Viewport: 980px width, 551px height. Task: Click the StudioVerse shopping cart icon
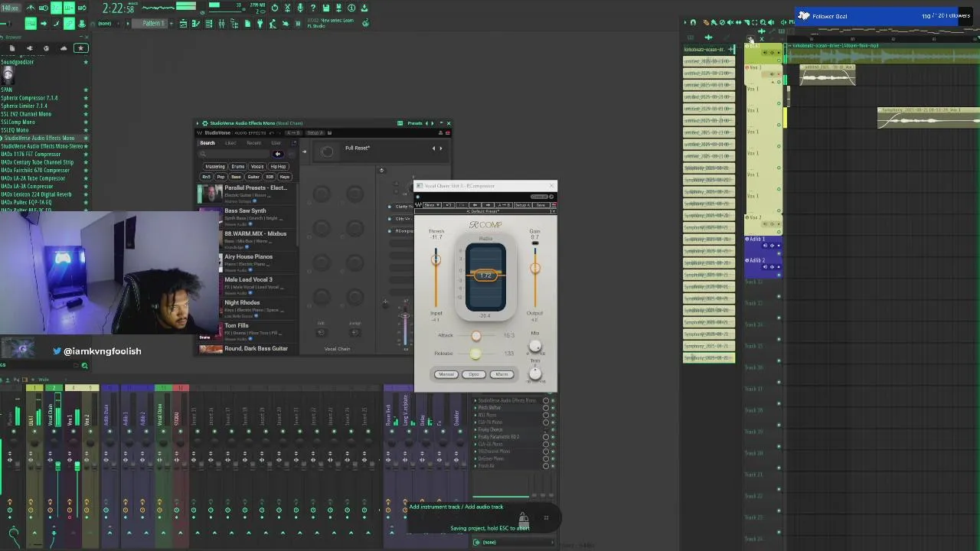447,132
